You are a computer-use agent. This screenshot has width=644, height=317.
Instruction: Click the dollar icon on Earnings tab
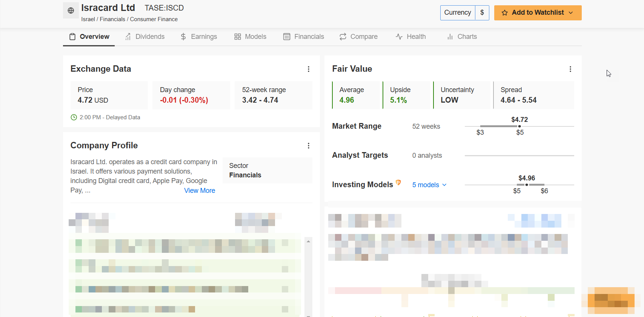click(183, 37)
